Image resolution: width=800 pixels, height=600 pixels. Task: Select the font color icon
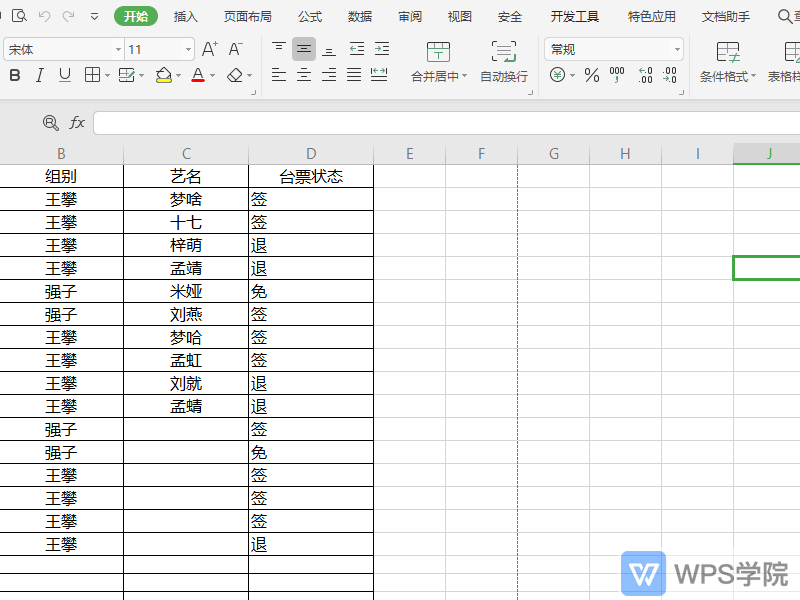[x=197, y=76]
